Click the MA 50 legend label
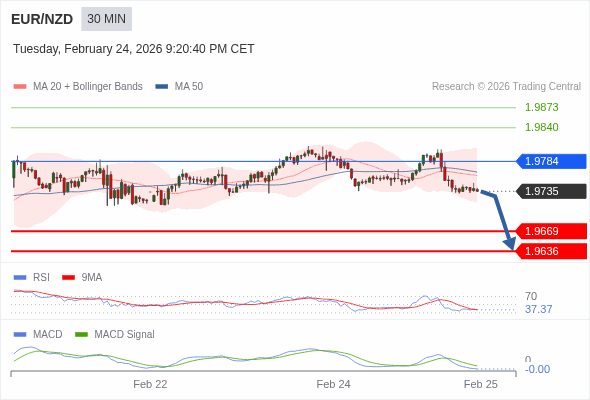The width and height of the screenshot is (590, 400). click(189, 87)
